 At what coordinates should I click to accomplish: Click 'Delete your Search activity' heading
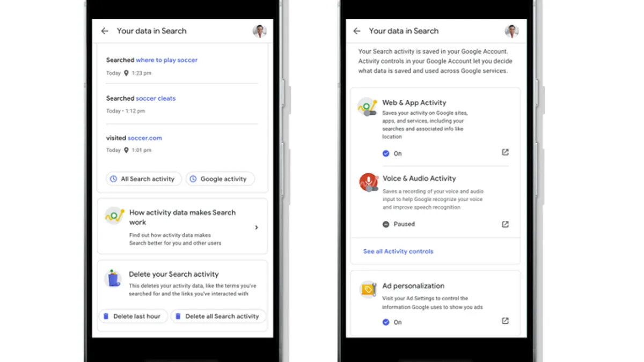(174, 274)
